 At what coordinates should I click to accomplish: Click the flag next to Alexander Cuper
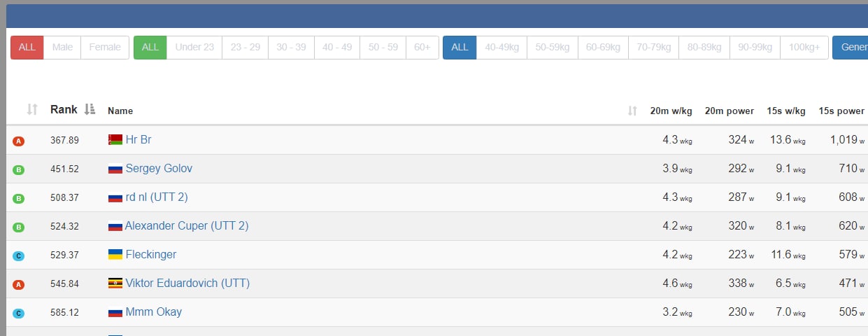coord(115,226)
